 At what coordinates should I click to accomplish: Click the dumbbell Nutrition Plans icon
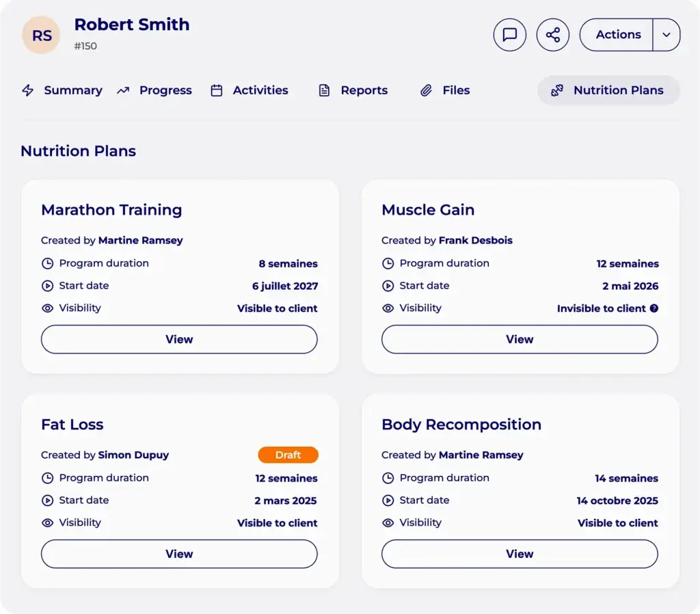[x=556, y=90]
